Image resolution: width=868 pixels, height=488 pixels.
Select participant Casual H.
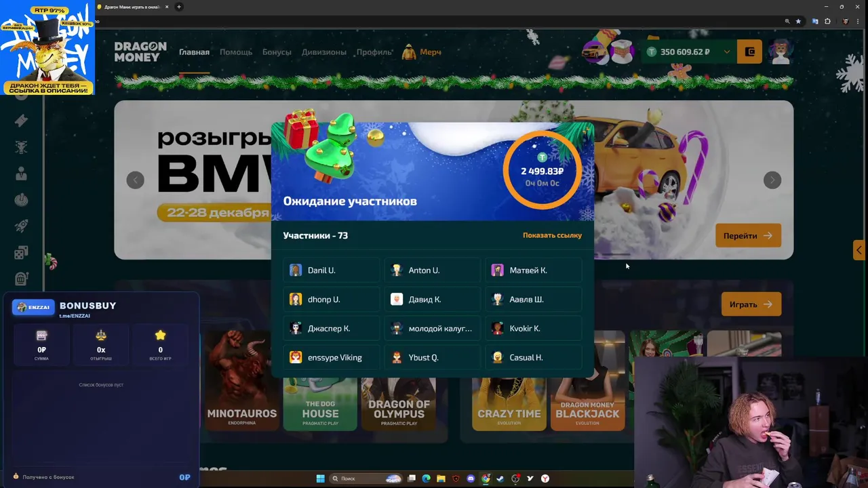coord(534,357)
